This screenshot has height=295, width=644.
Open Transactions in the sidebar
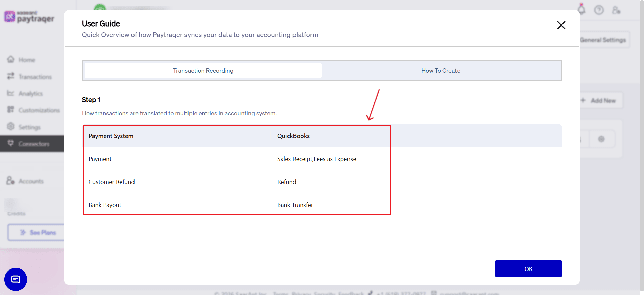(35, 77)
